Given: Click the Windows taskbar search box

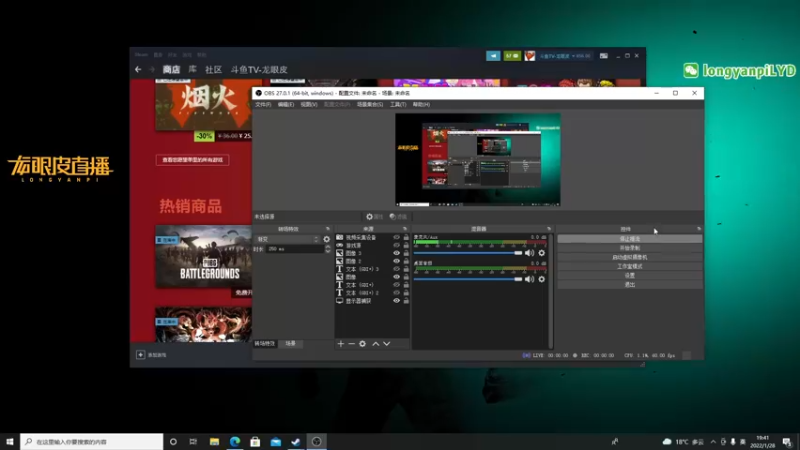Looking at the screenshot, I should click(x=92, y=442).
